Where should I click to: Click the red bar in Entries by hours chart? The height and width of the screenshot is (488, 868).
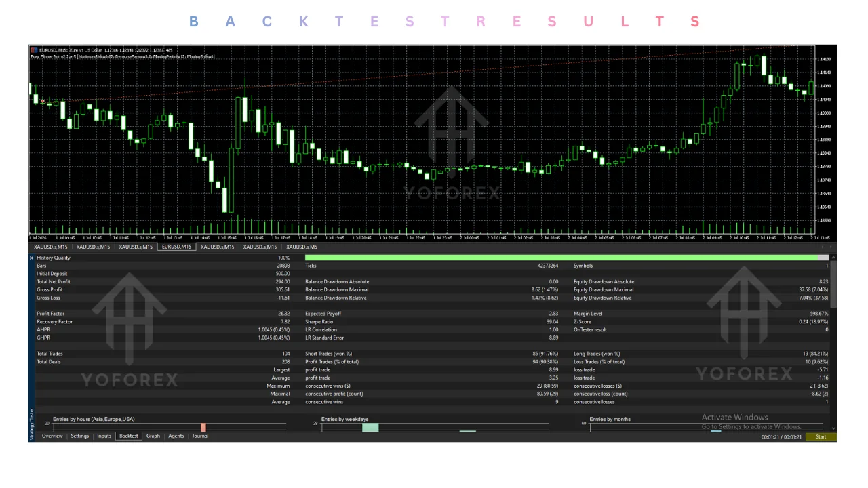(x=203, y=428)
